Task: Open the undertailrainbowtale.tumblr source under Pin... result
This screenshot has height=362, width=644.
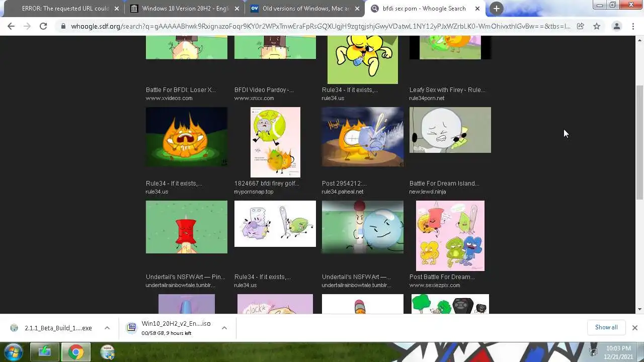Action: [x=180, y=285]
